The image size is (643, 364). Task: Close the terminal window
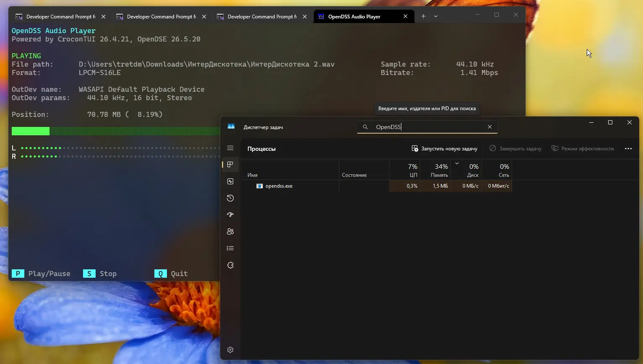point(516,15)
